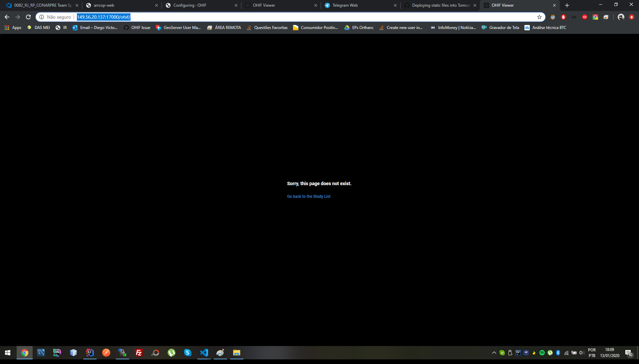
Task: Open the red hand ad-blocker extension
Action: (563, 17)
